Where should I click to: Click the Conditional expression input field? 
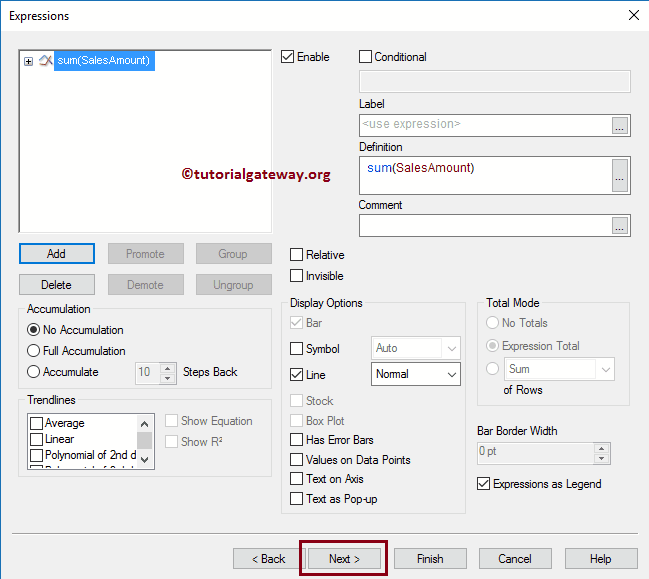[x=495, y=82]
